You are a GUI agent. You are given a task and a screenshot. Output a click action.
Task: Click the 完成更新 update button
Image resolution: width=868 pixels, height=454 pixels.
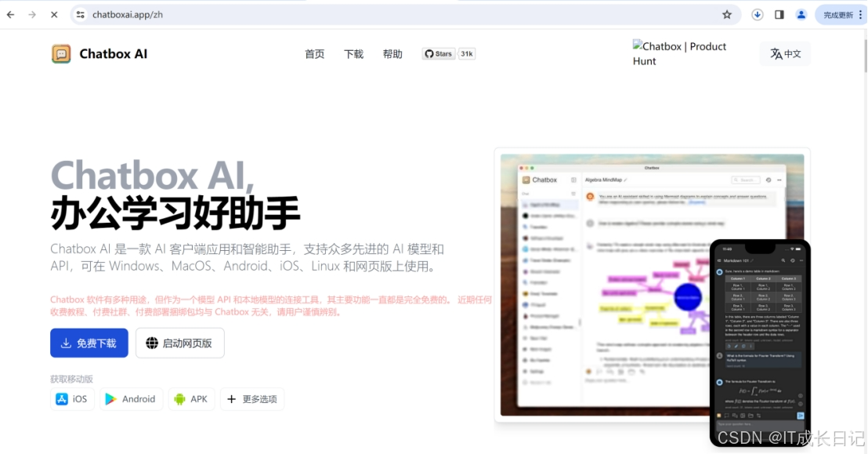point(837,15)
